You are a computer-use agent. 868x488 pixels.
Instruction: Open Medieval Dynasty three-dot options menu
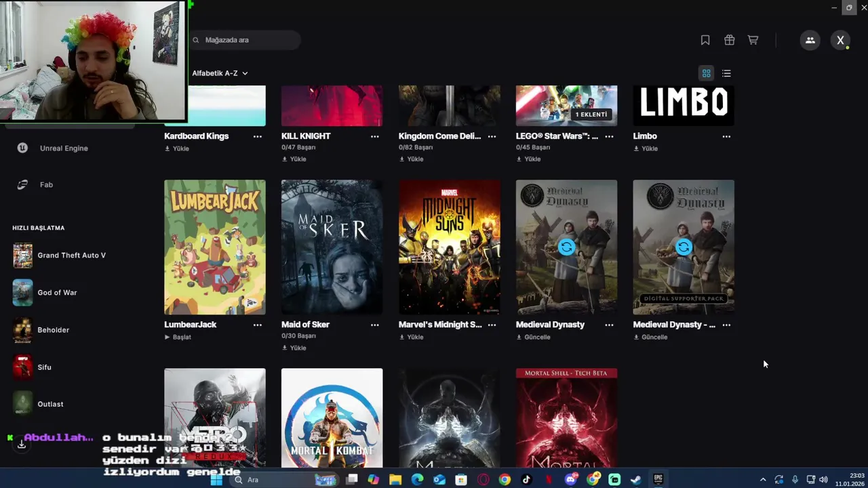609,325
